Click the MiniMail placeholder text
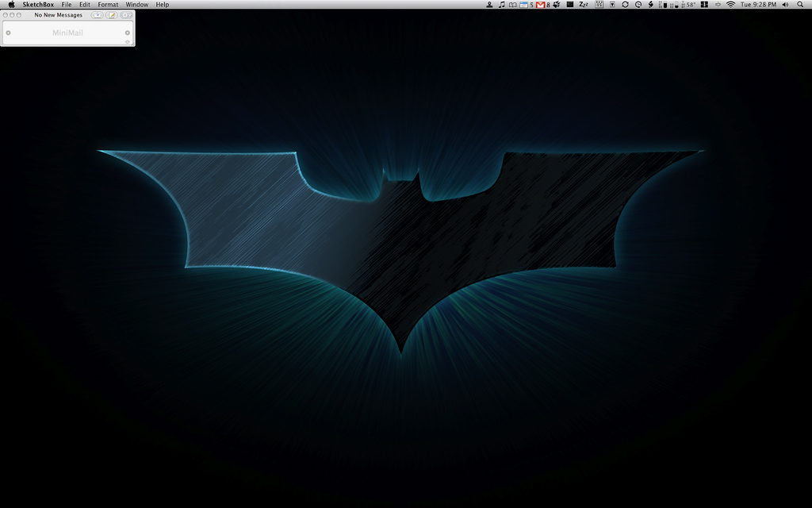This screenshot has height=508, width=812. click(67, 33)
